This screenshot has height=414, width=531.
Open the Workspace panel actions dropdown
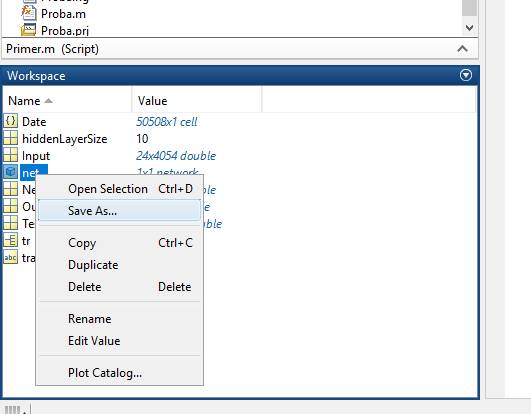coord(466,75)
